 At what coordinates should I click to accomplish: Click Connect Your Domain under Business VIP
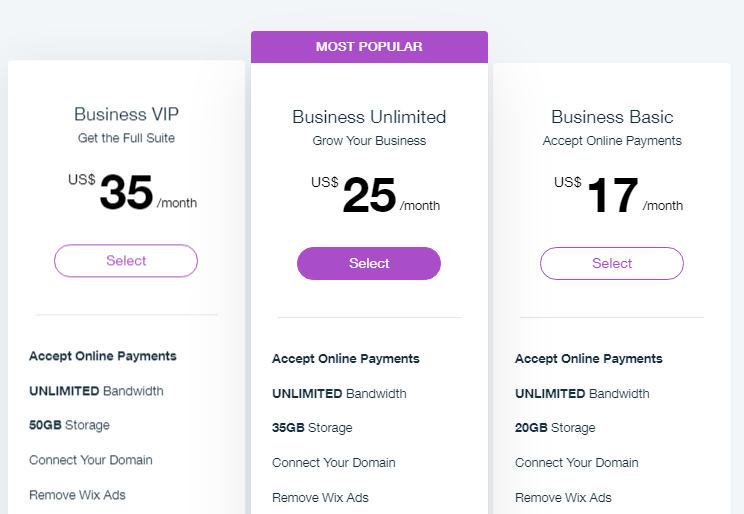point(91,460)
